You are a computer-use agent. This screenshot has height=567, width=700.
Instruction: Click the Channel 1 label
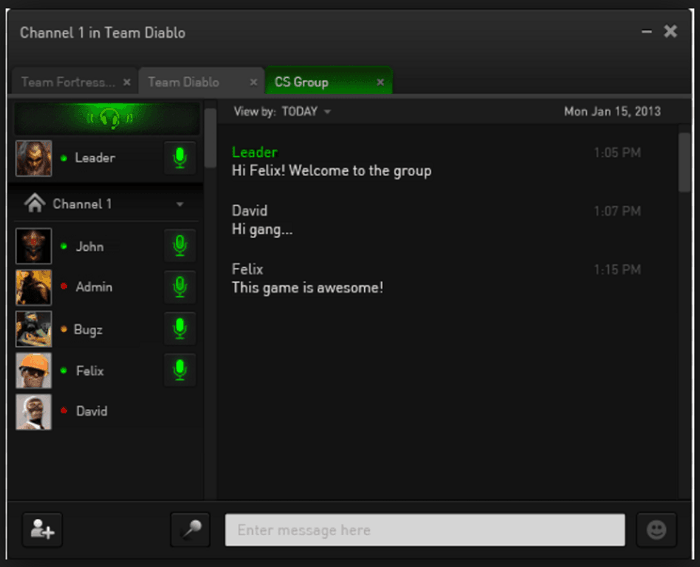click(82, 204)
